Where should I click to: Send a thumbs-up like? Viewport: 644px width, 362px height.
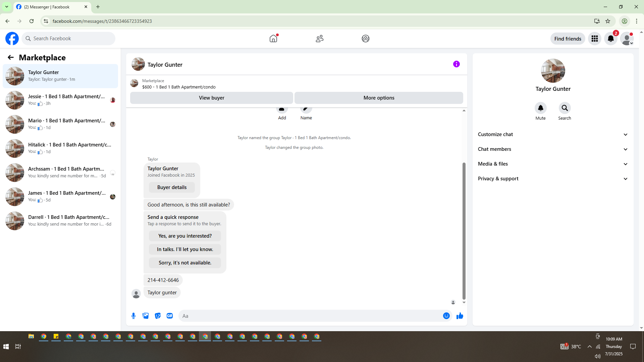(x=460, y=316)
